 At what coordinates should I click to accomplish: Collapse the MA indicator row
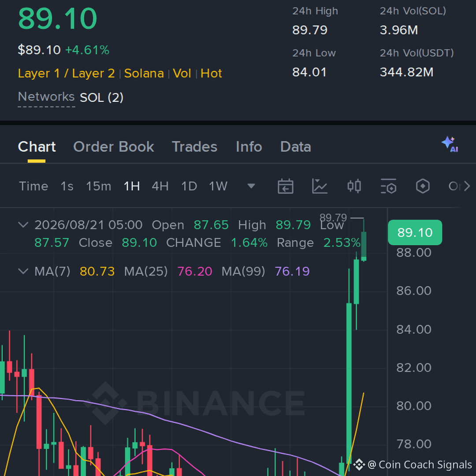pyautogui.click(x=23, y=271)
